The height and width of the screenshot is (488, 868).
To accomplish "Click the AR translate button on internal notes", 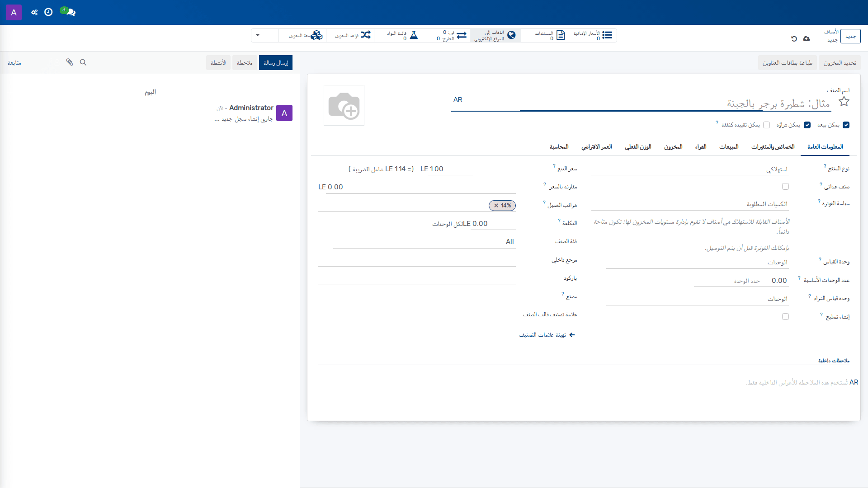I will click(x=854, y=382).
